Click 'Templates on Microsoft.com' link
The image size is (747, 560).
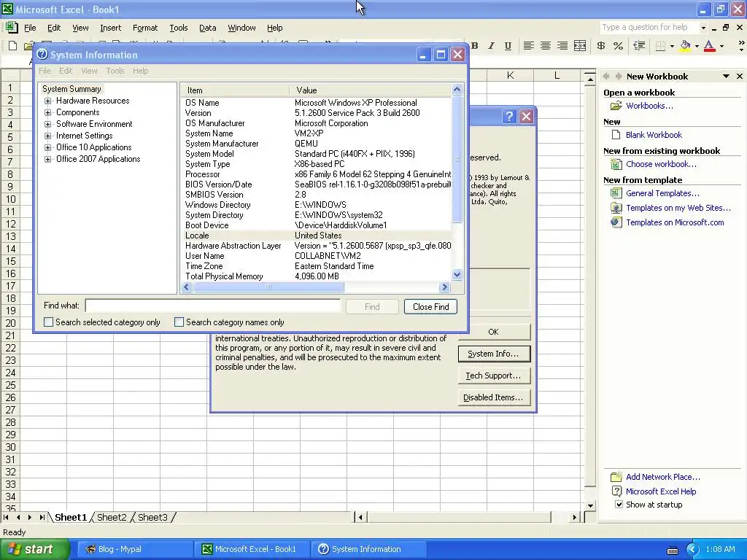[x=675, y=222]
